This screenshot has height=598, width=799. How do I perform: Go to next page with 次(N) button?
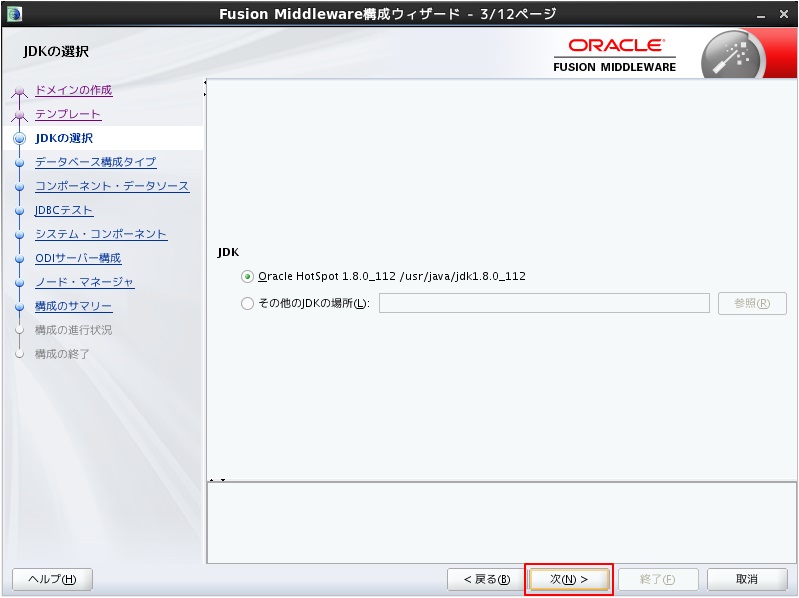point(569,579)
